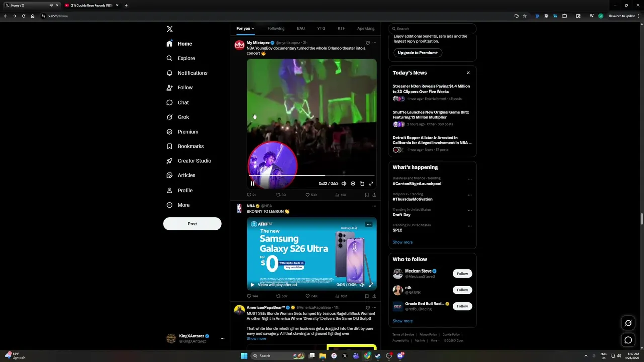Bookmark the NBA post
This screenshot has height=362, width=644.
[x=367, y=296]
